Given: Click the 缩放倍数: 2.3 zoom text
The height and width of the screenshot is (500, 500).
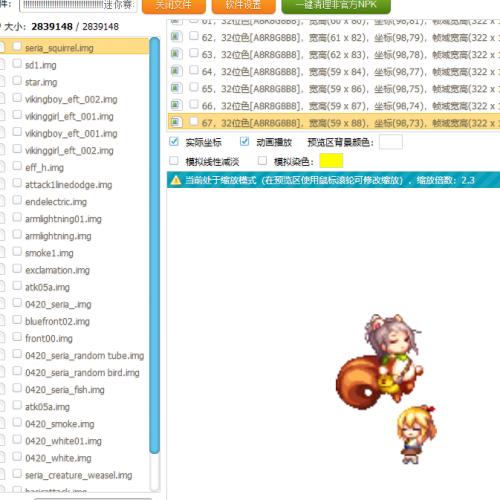Looking at the screenshot, I should click(445, 180).
